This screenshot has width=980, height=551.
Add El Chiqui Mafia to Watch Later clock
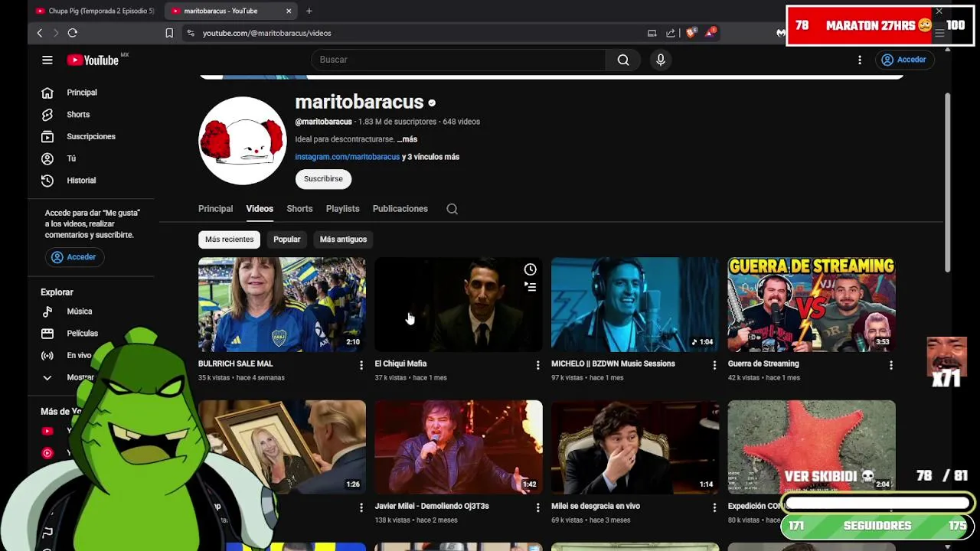[x=530, y=269]
